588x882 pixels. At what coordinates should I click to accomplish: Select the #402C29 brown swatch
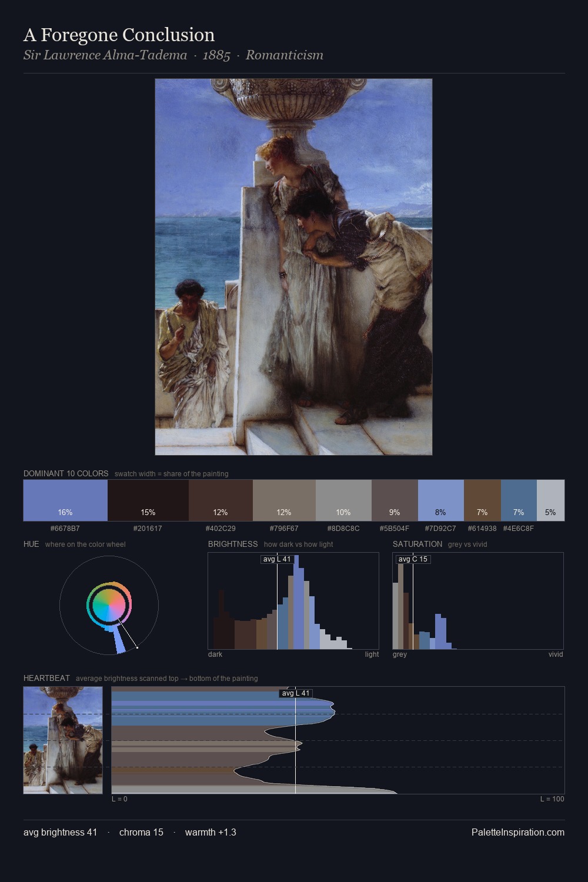coord(220,500)
